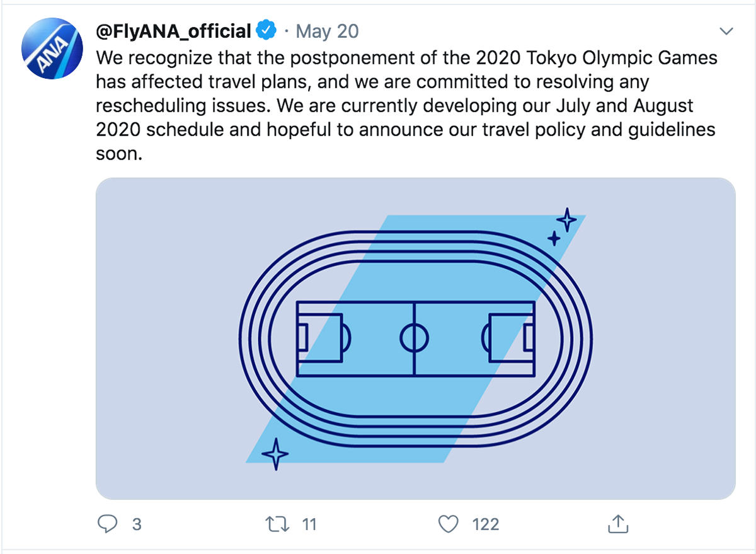This screenshot has width=756, height=554.
Task: Share the tweet using the upload arrow icon
Action: coord(618,523)
